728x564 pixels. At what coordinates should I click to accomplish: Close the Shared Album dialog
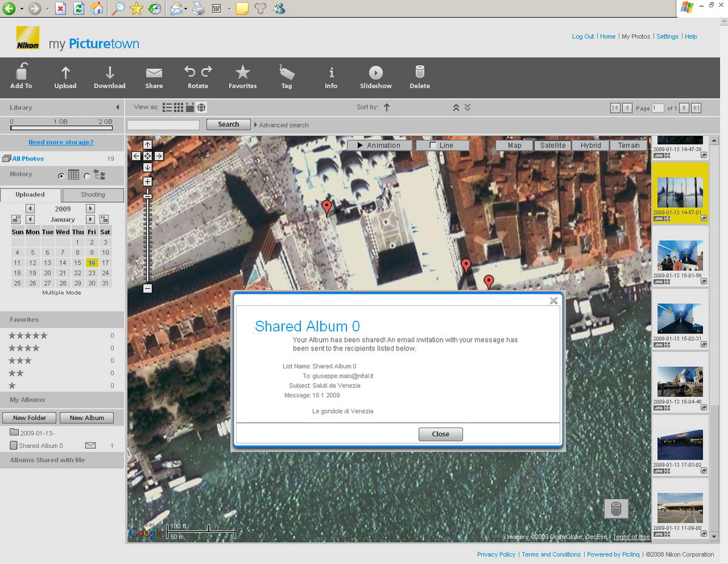(440, 434)
